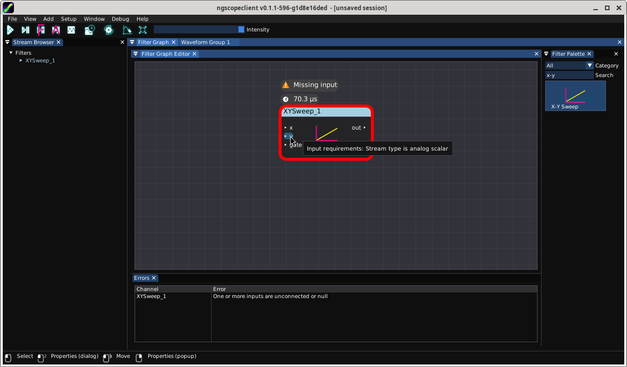
Task: Click the Error column header
Action: (220, 289)
